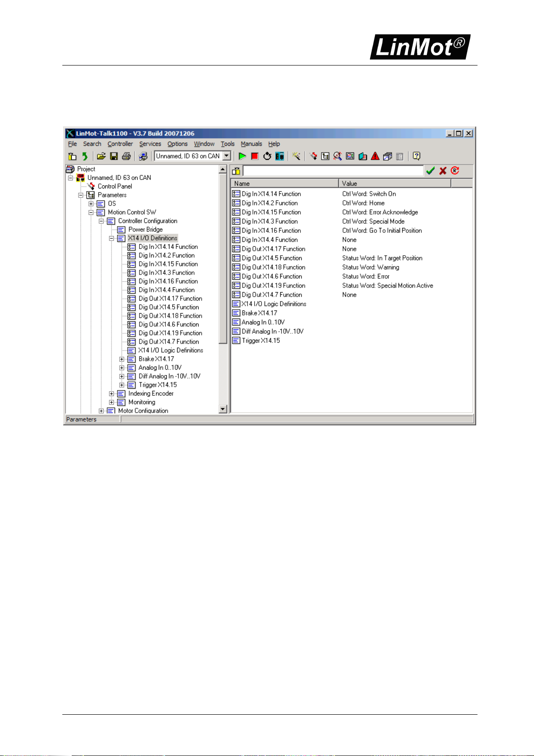
Task: Click the green check accept icon
Action: pyautogui.click(x=430, y=170)
